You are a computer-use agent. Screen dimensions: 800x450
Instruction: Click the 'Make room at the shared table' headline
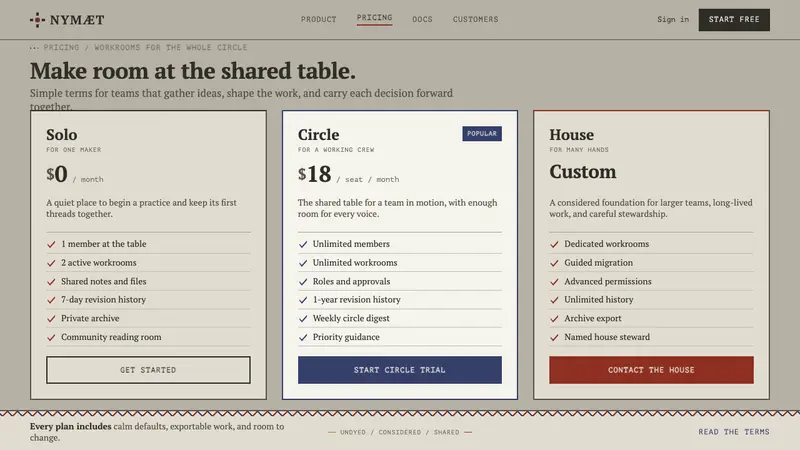[x=192, y=71]
